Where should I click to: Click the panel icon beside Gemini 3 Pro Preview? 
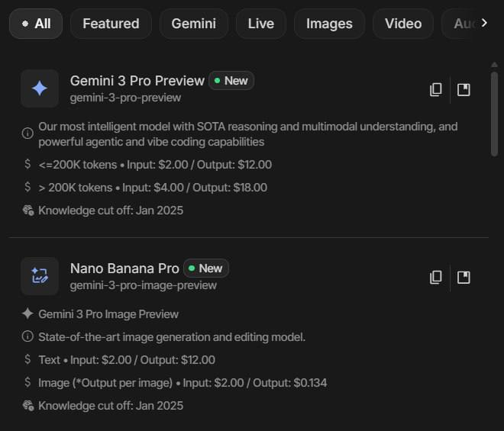tap(464, 90)
